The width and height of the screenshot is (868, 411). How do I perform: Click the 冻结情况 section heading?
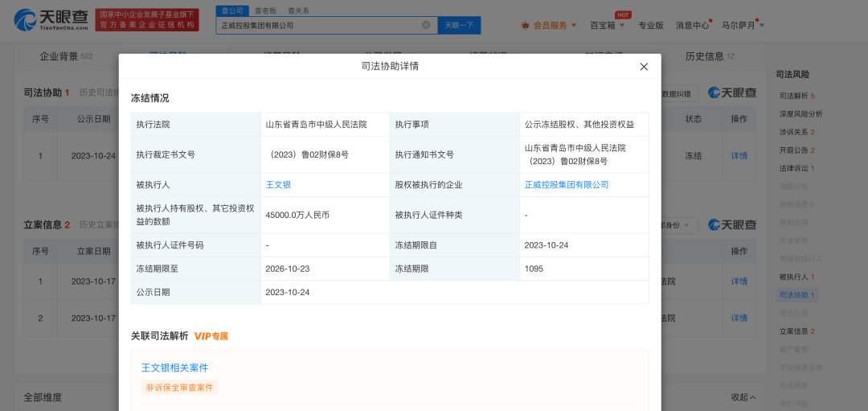[150, 98]
